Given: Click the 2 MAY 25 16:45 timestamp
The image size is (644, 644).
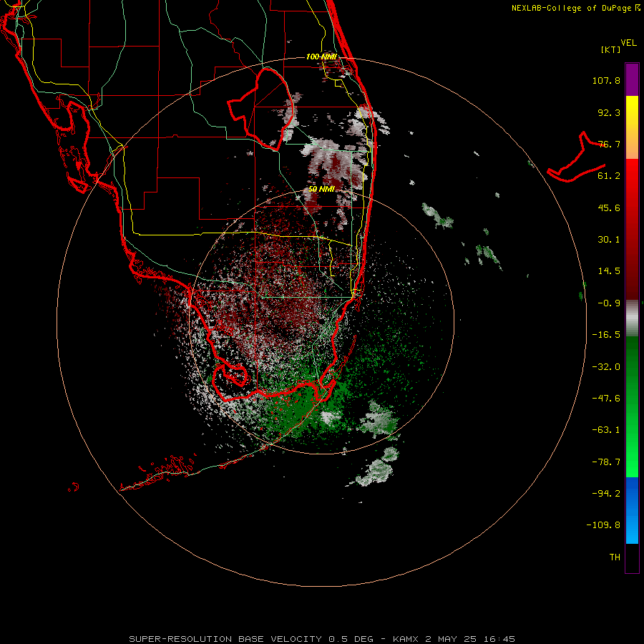Looking at the screenshot, I should tap(470, 639).
